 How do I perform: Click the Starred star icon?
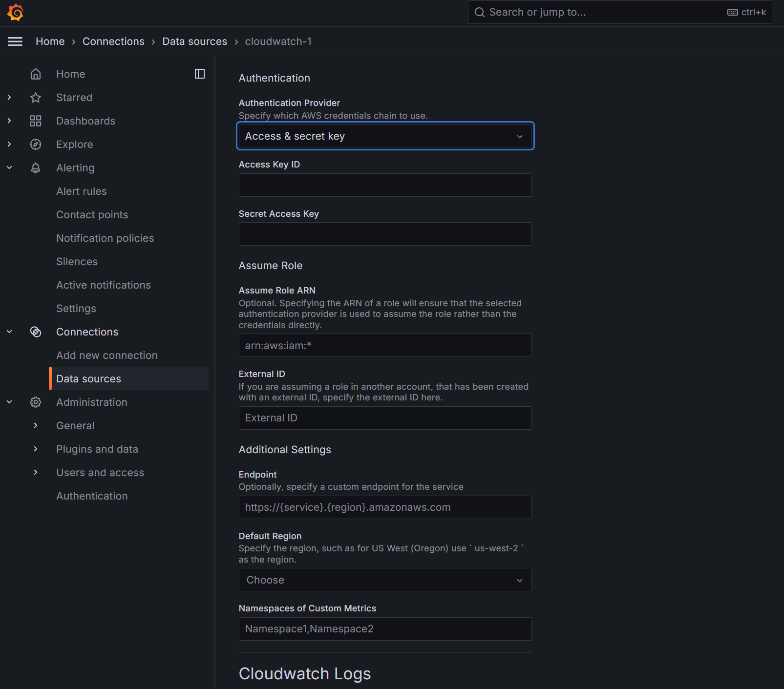tap(36, 97)
